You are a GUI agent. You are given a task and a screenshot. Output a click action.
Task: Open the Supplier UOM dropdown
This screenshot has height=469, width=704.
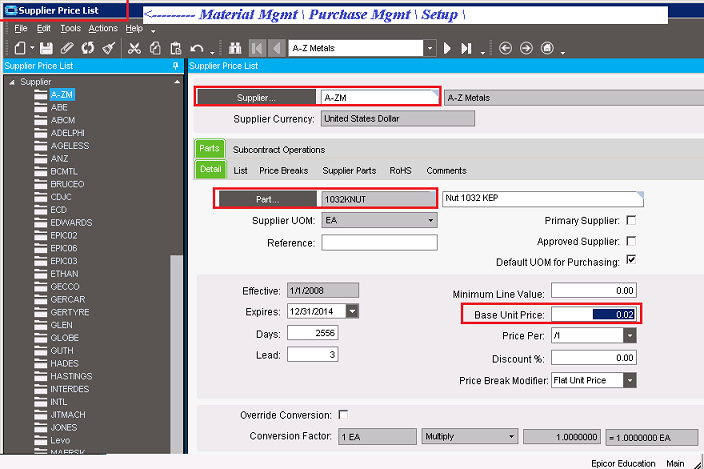click(430, 220)
